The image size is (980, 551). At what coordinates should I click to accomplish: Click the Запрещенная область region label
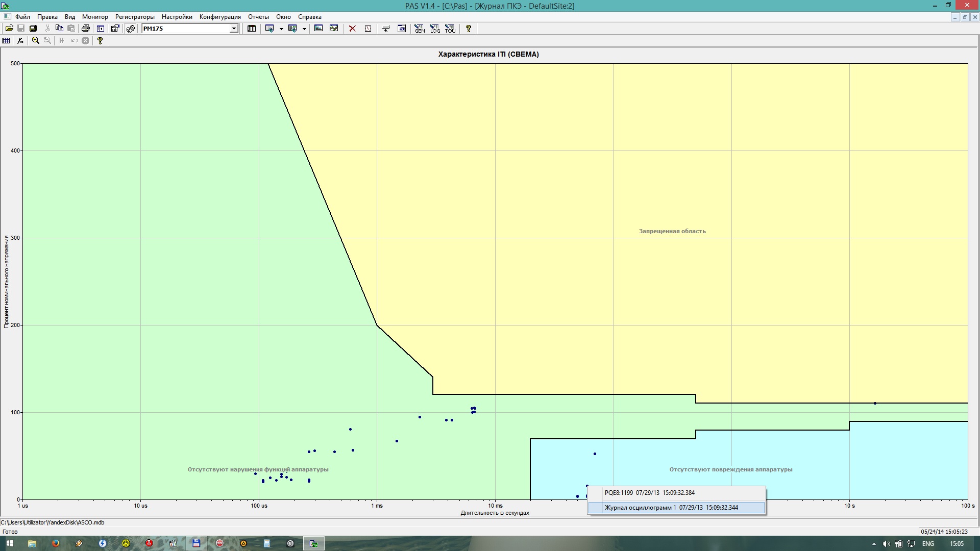pos(672,231)
